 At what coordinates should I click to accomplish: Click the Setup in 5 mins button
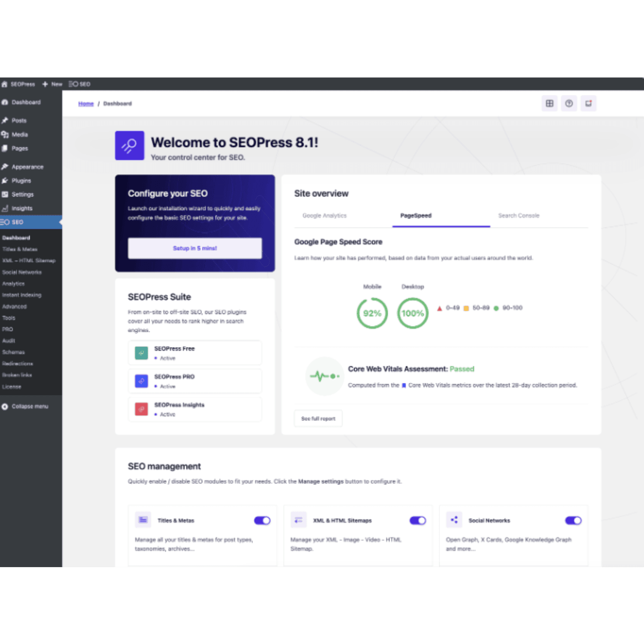point(195,248)
